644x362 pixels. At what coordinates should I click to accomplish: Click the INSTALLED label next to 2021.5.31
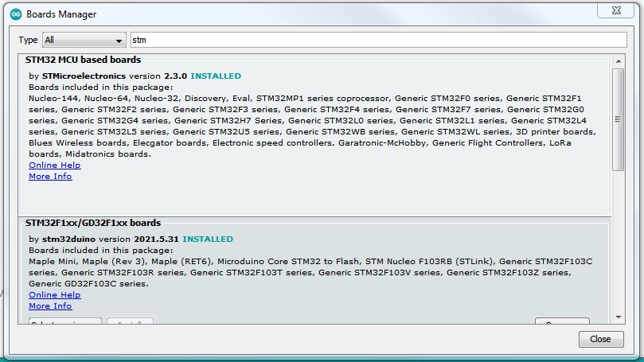[x=208, y=239]
